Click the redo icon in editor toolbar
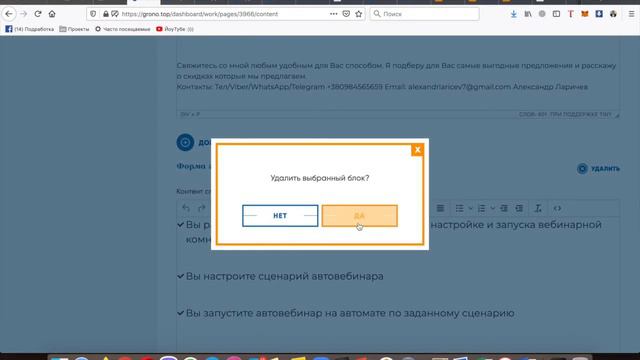Viewport: 640px width, 360px height. (201, 208)
